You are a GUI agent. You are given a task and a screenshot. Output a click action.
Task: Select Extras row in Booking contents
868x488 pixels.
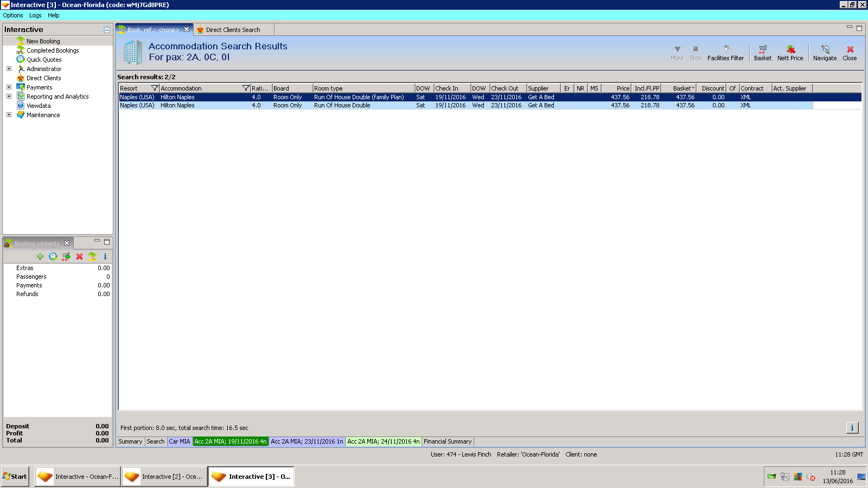58,268
